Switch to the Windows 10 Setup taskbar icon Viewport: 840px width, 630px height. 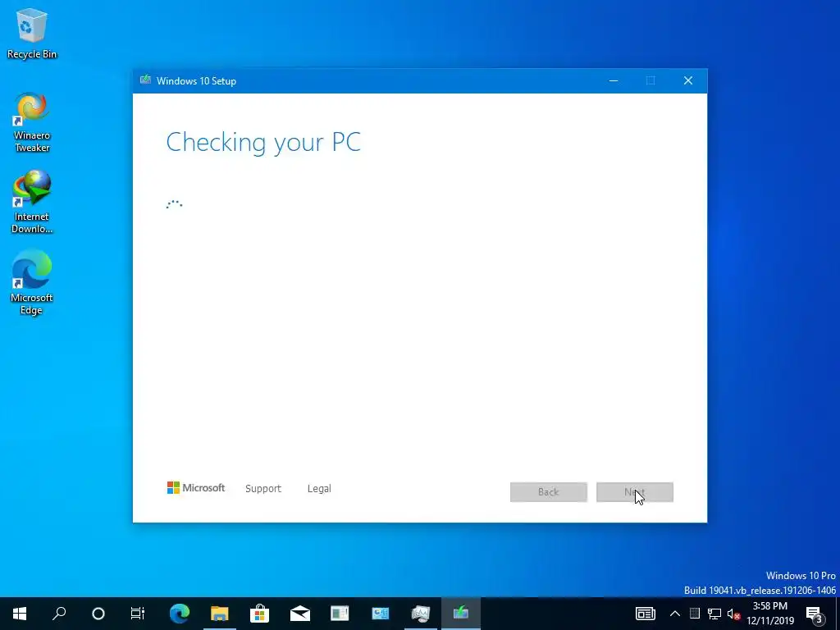coord(461,614)
